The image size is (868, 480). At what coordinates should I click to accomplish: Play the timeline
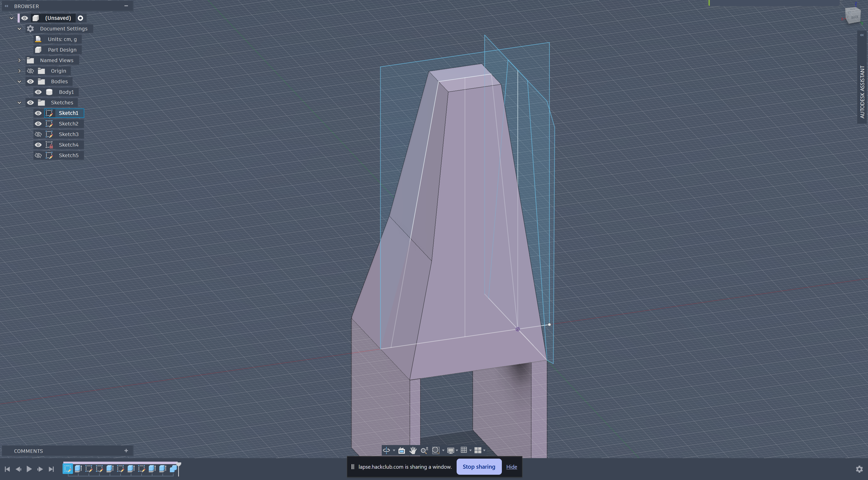(x=29, y=469)
